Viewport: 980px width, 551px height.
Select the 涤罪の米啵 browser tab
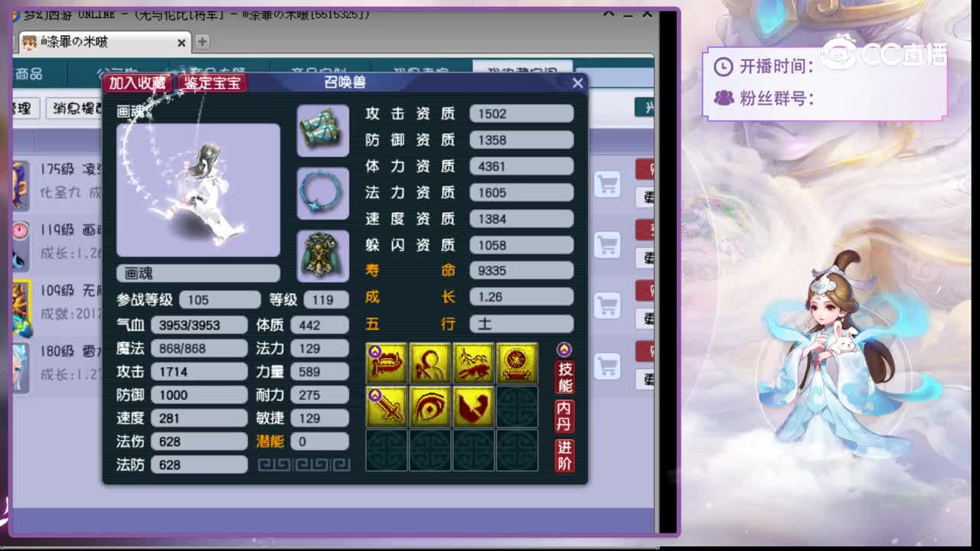click(x=103, y=42)
